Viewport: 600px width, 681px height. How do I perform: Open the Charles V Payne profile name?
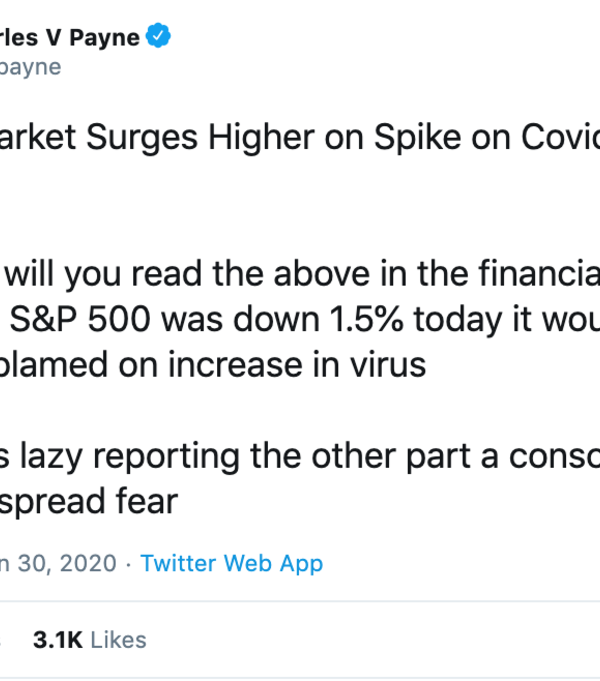click(70, 38)
